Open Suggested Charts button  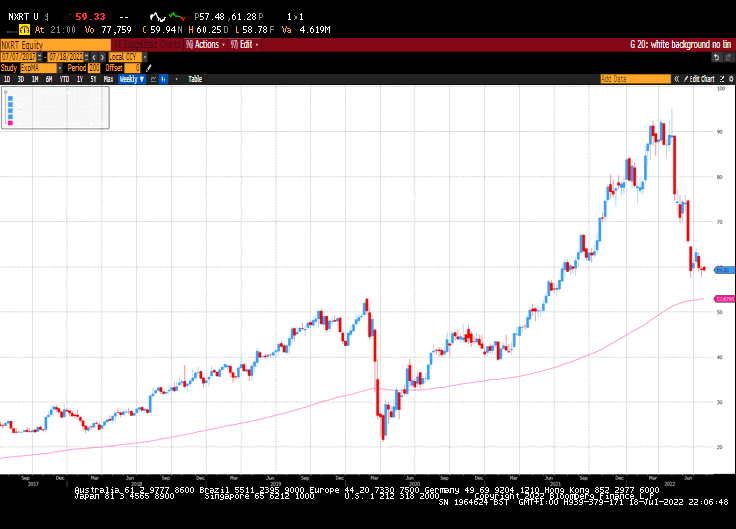point(147,45)
